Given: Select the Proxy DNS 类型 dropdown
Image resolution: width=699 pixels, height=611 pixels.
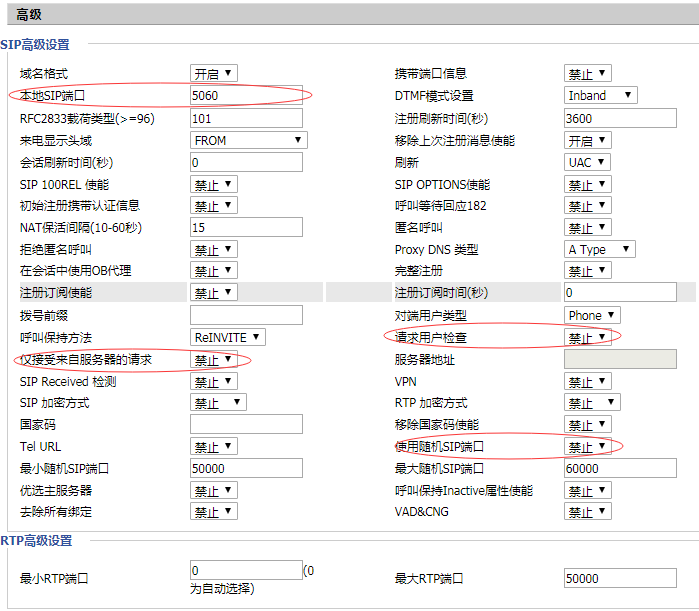Looking at the screenshot, I should coord(599,249).
